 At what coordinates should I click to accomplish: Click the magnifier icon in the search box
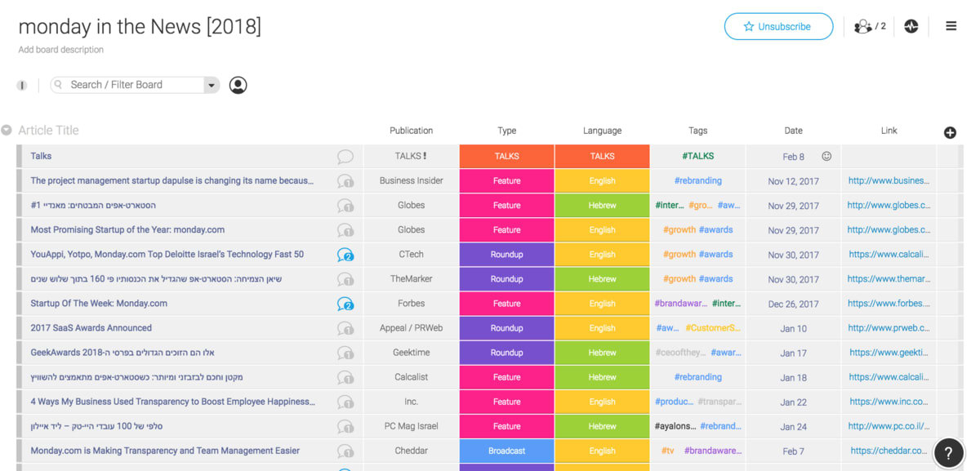tap(59, 85)
